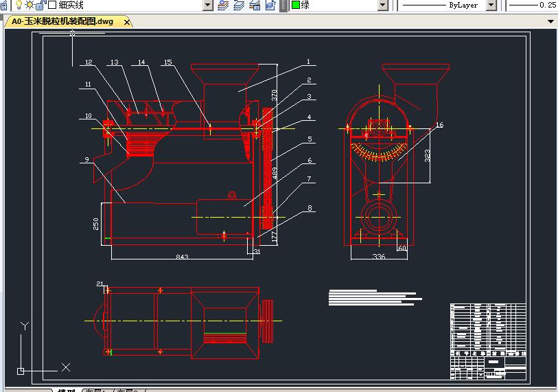Click the third layer stack icon (layer states)
This screenshot has width=558, height=392.
click(255, 5)
